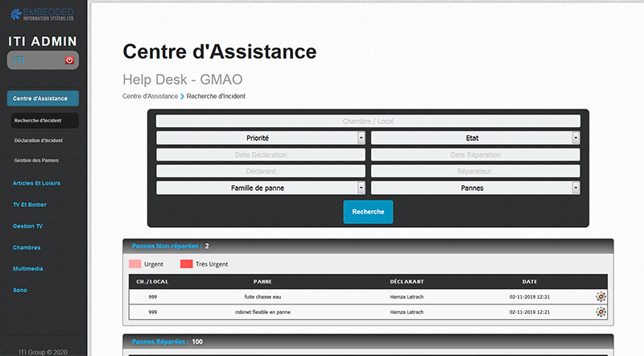This screenshot has height=356, width=644.
Task: Select Centre d'Assistance in the sidebar
Action: pos(43,98)
